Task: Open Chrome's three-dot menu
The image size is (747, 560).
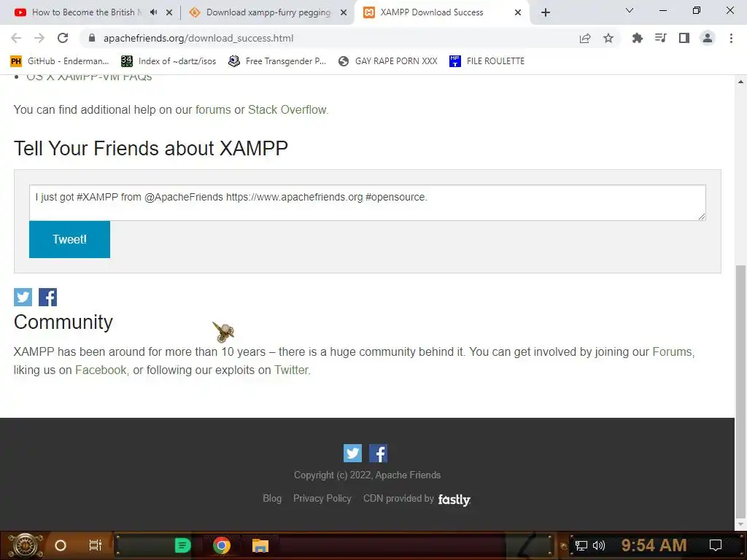Action: coord(731,38)
